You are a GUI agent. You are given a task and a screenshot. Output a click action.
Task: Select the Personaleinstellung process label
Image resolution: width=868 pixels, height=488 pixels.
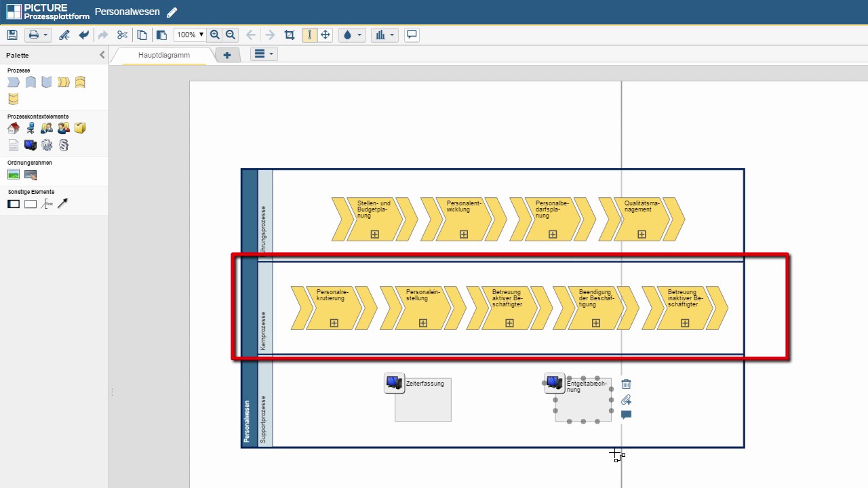point(423,295)
